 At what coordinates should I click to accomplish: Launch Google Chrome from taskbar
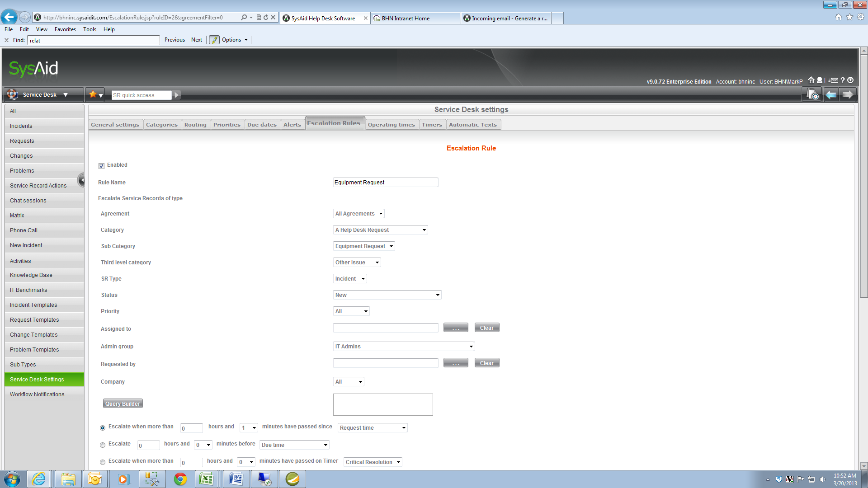coord(180,479)
